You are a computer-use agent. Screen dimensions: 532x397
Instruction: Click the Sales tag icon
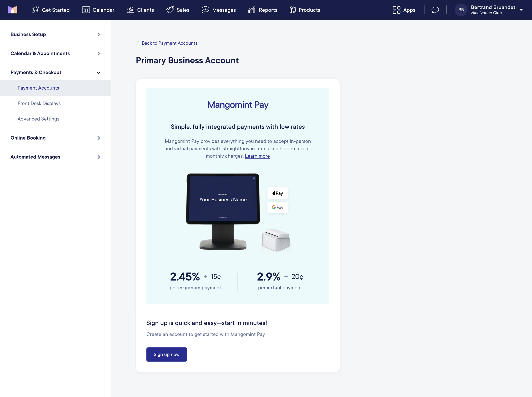(170, 10)
